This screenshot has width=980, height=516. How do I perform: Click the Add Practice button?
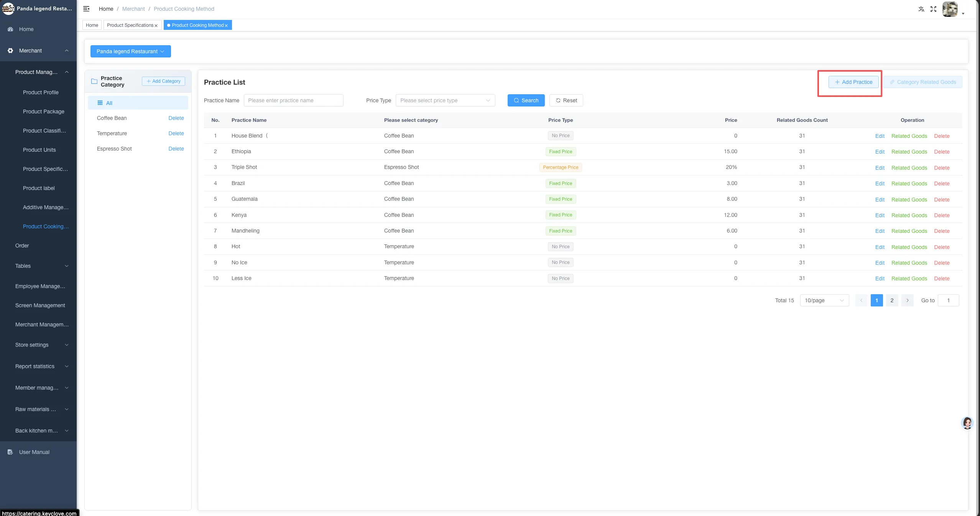pos(853,82)
